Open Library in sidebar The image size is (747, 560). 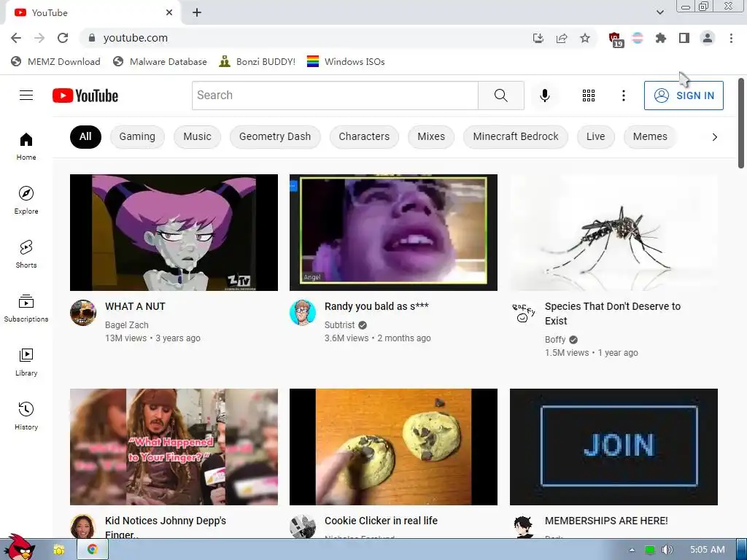click(x=26, y=362)
